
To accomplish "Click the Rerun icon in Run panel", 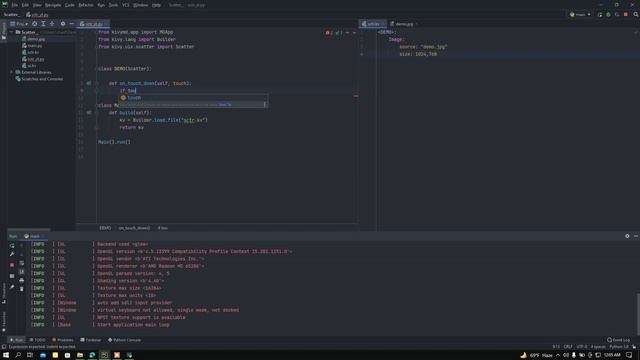I will pos(12,246).
